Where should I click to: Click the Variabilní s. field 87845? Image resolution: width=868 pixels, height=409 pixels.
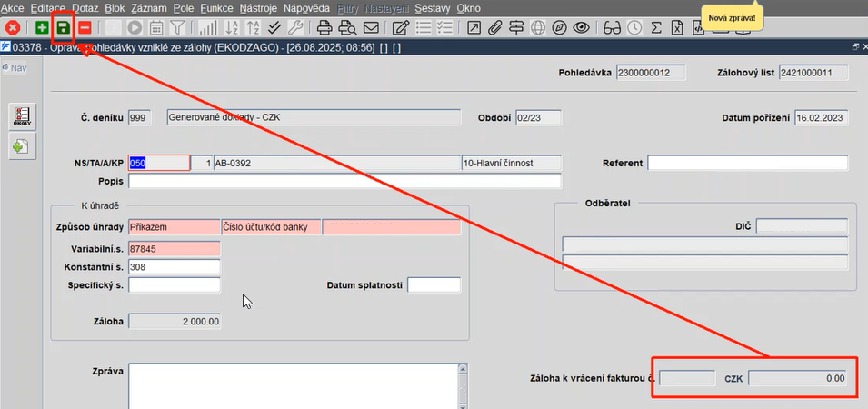pyautogui.click(x=174, y=248)
